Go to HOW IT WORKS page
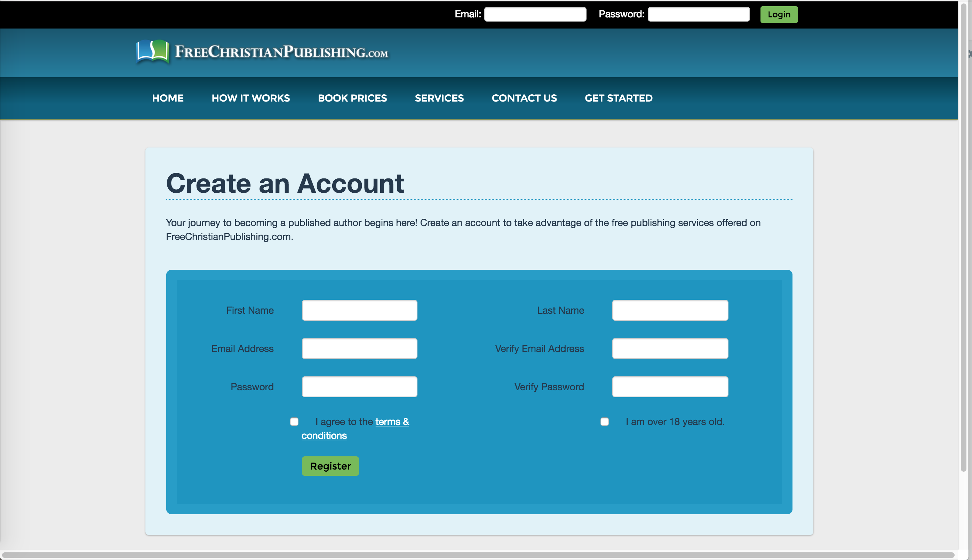The image size is (972, 560). tap(250, 98)
